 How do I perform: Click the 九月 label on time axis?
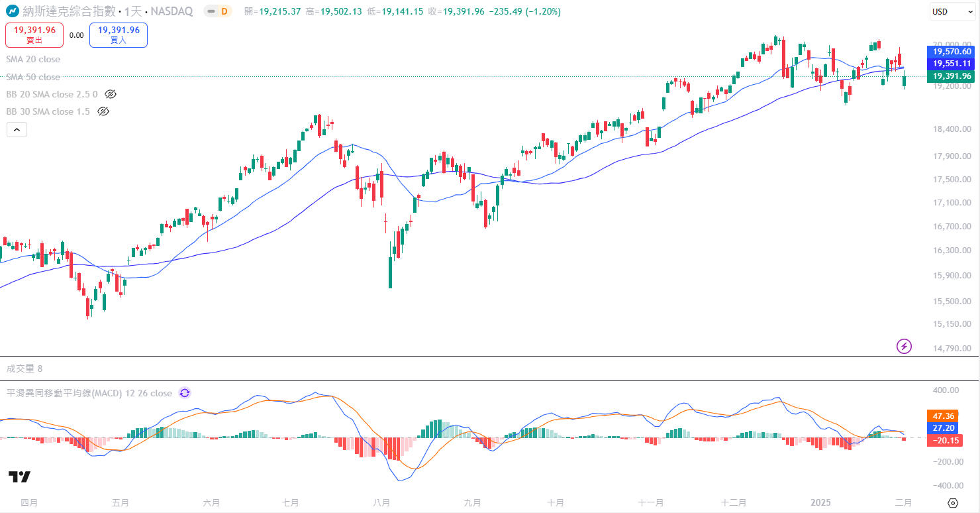[472, 503]
